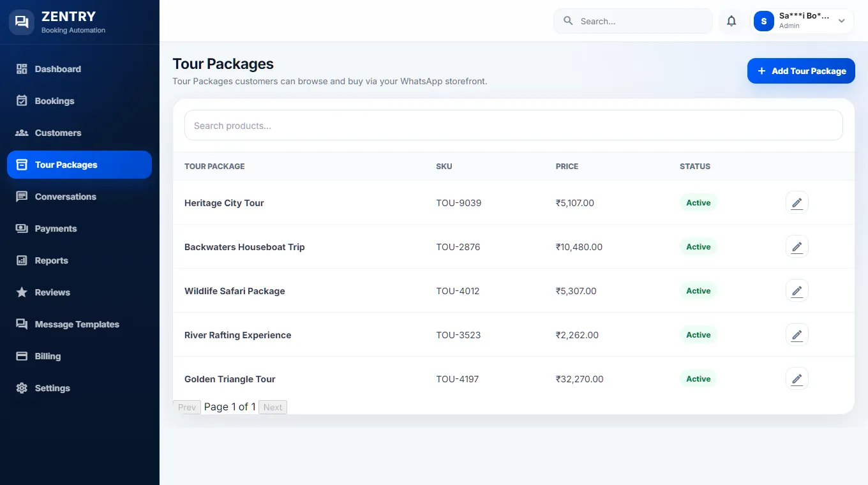Viewport: 868px width, 485px height.
Task: Click price ₹32,270.00
Action: 580,379
